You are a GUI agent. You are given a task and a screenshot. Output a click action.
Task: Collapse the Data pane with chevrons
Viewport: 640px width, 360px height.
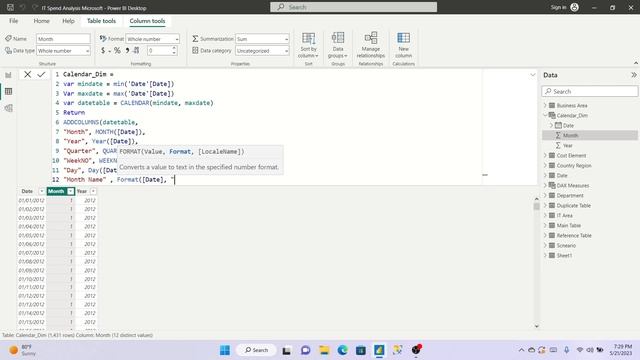coord(633,75)
